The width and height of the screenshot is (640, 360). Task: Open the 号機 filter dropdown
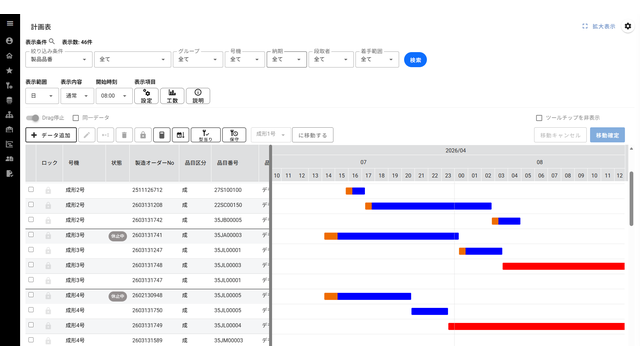[x=244, y=60]
